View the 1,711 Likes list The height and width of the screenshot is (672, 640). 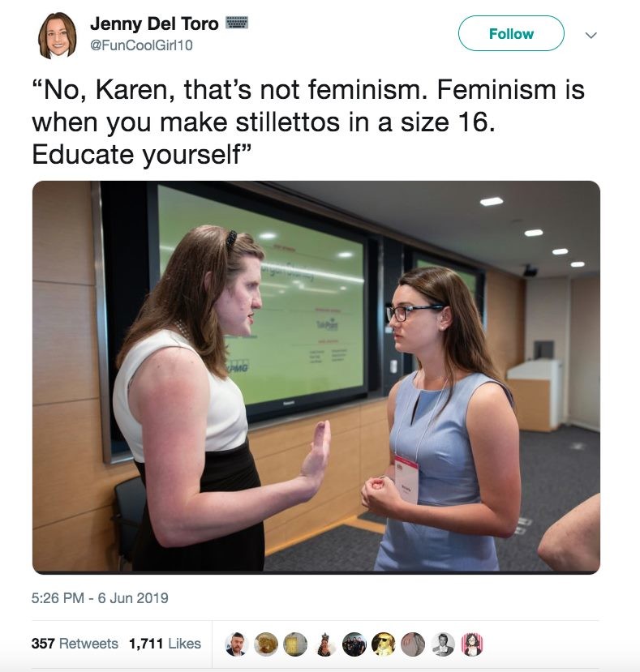coord(165,644)
